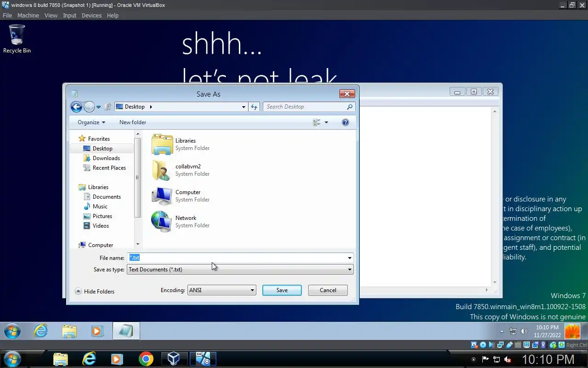
Task: Open VirtualBox Help menu
Action: (113, 16)
